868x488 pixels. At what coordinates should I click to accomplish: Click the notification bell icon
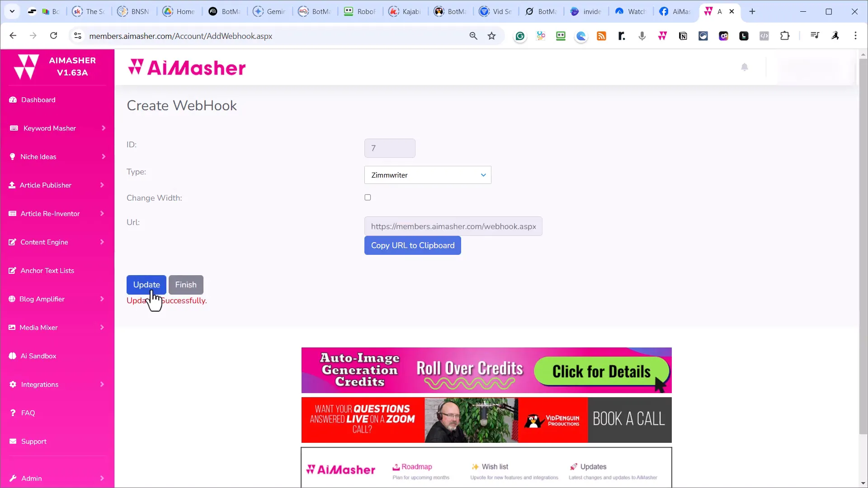(745, 67)
